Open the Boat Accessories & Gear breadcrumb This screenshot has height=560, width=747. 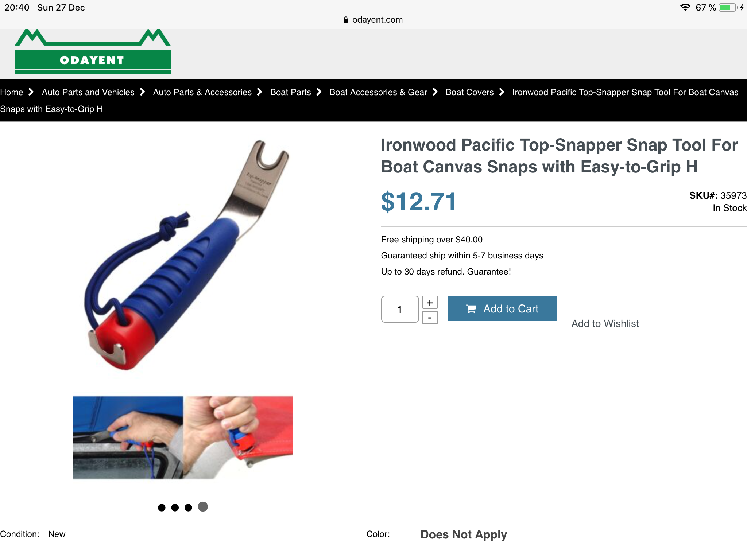[x=378, y=92]
